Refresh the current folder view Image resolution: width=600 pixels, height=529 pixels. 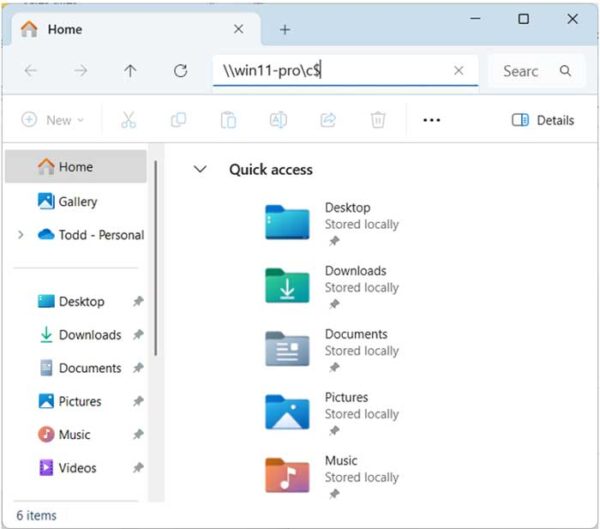pos(180,70)
